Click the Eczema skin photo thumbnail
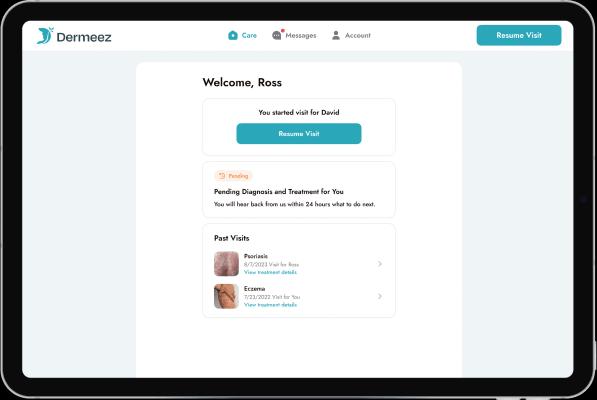 (226, 296)
